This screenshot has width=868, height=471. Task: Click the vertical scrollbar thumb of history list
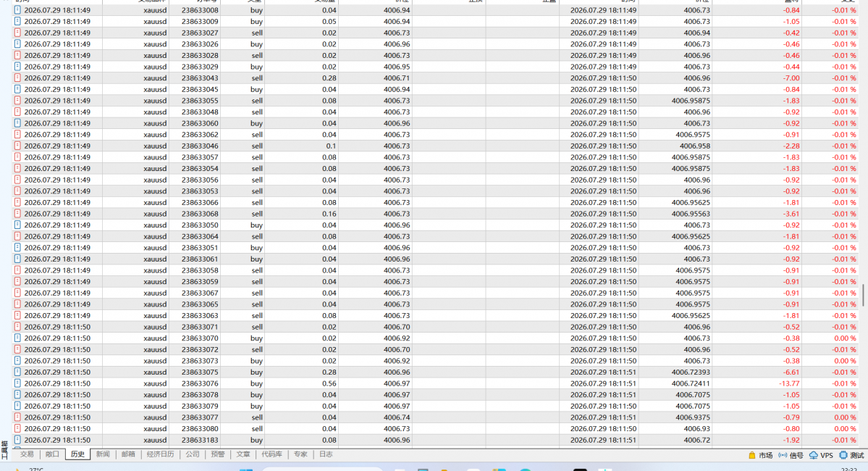tap(864, 296)
